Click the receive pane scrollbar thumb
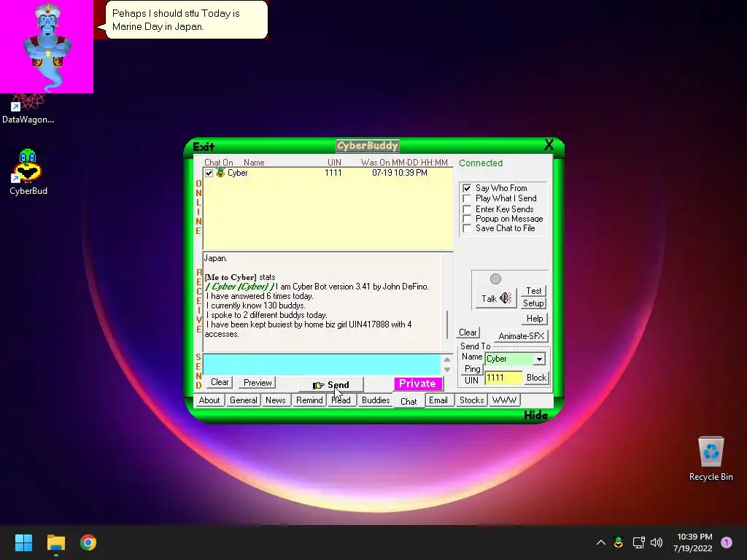The height and width of the screenshot is (560, 747). pos(447,324)
